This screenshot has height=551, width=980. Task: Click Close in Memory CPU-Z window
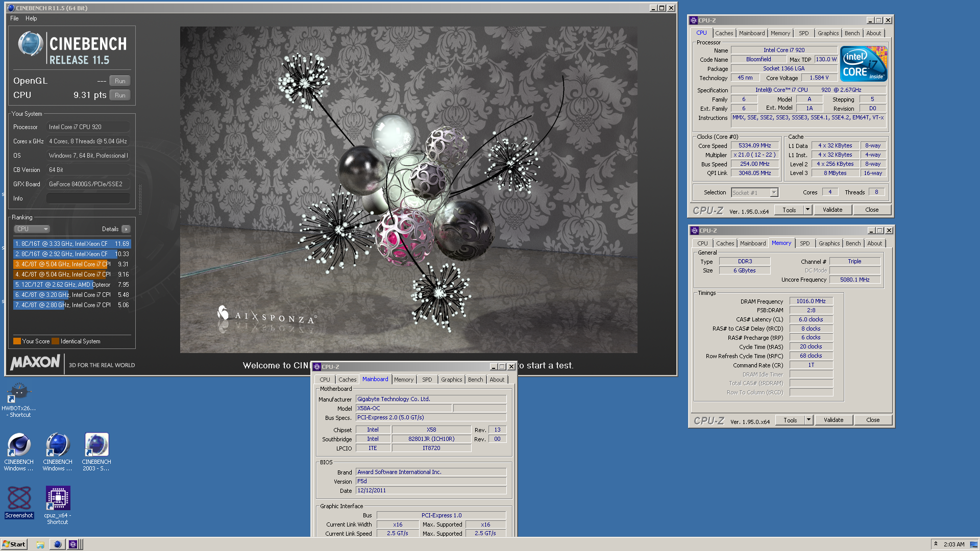click(873, 420)
